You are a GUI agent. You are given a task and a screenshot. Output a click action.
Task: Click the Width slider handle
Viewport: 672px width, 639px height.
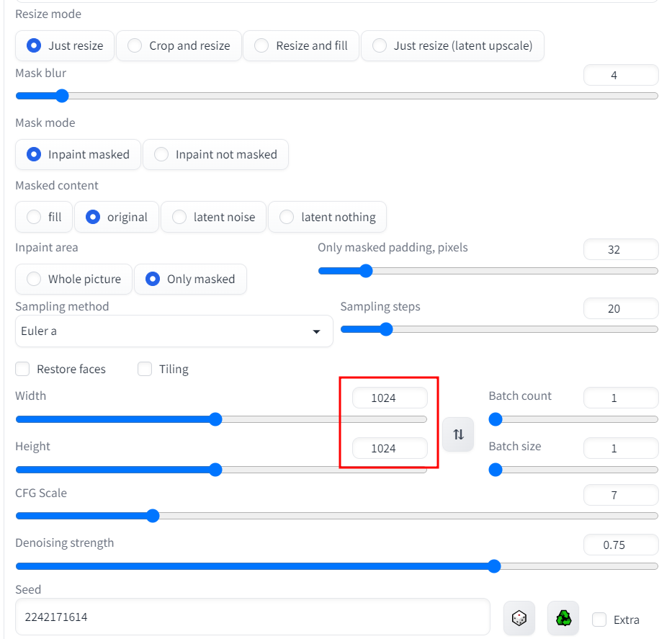(x=215, y=419)
